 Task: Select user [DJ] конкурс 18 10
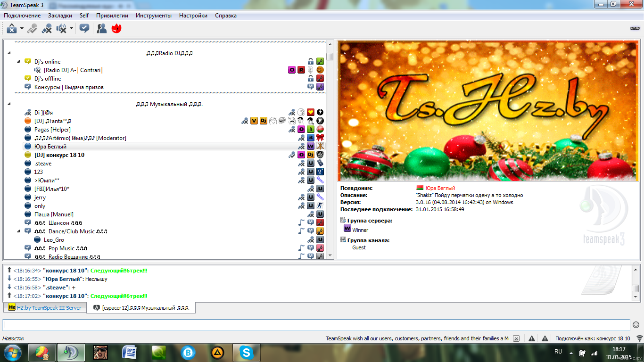[59, 155]
